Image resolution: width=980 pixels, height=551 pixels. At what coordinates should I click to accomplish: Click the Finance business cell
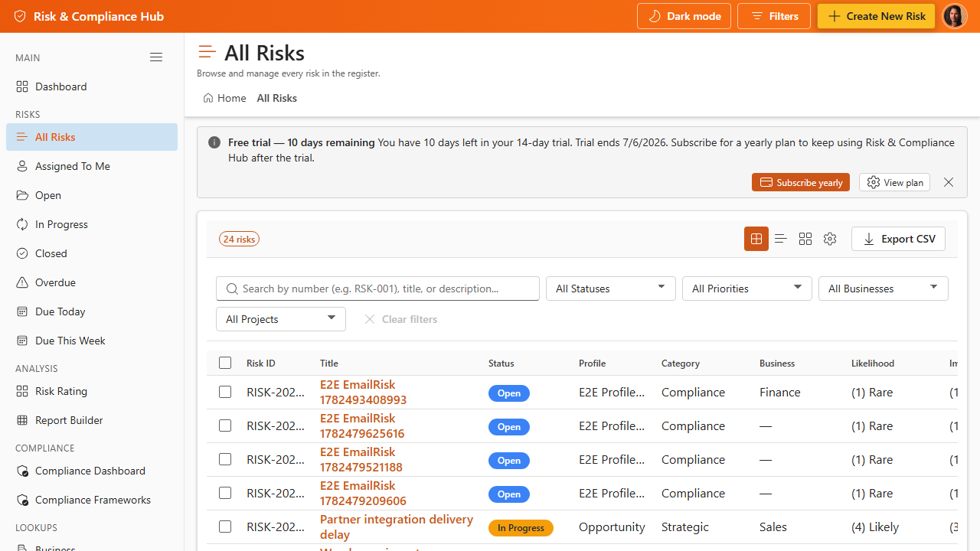tap(780, 392)
